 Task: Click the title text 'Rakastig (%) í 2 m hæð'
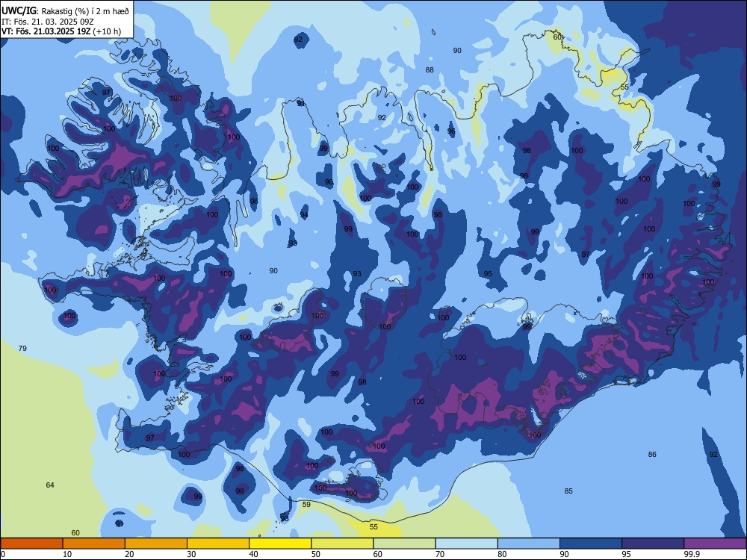[x=85, y=11]
